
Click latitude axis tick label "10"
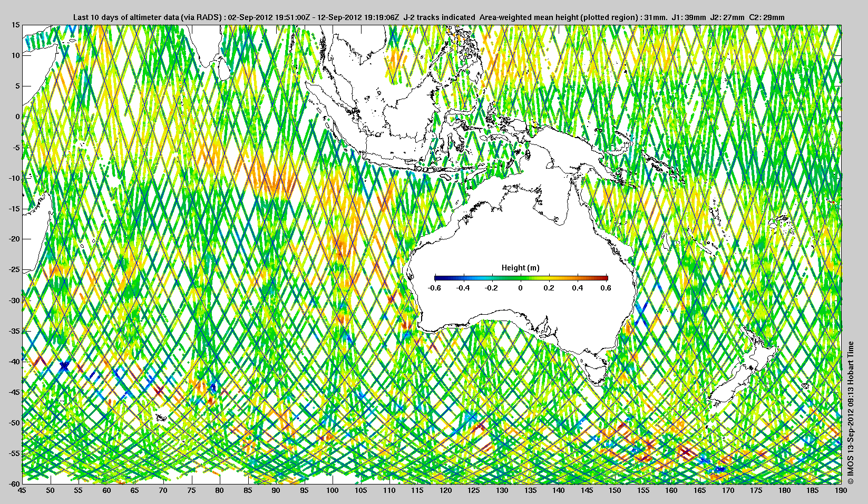click(x=16, y=55)
